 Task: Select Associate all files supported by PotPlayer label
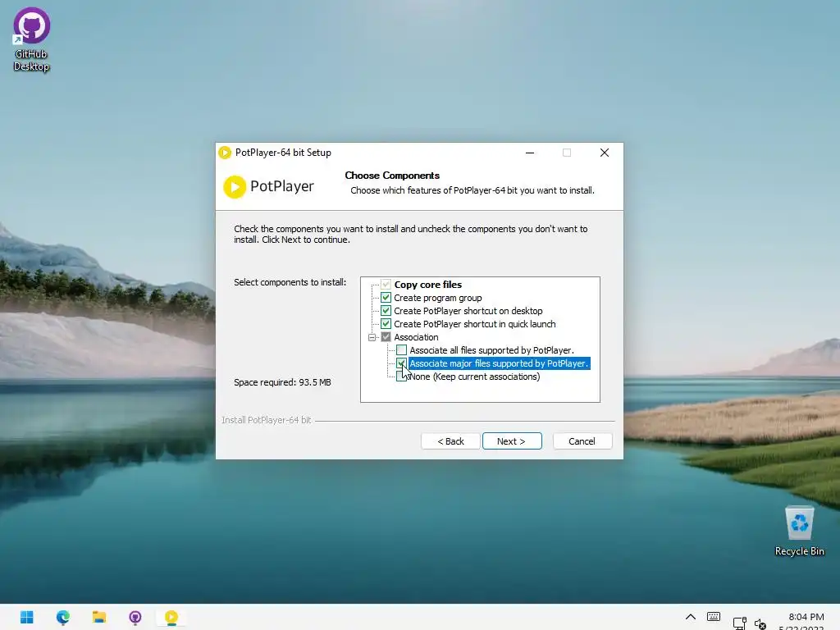click(x=492, y=350)
